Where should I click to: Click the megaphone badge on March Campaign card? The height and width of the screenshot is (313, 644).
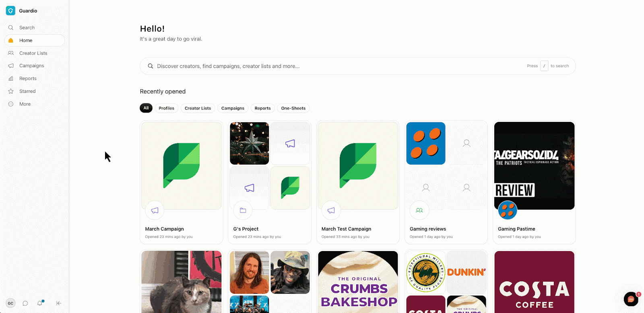click(x=155, y=210)
